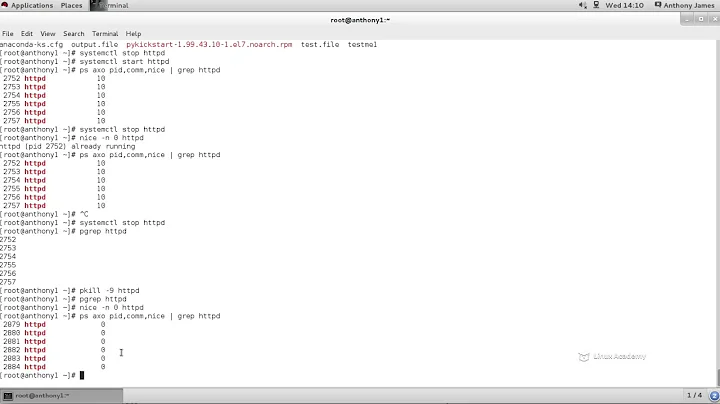This screenshot has height=404, width=720.
Task: Click the network connection icon
Action: coord(596,5)
